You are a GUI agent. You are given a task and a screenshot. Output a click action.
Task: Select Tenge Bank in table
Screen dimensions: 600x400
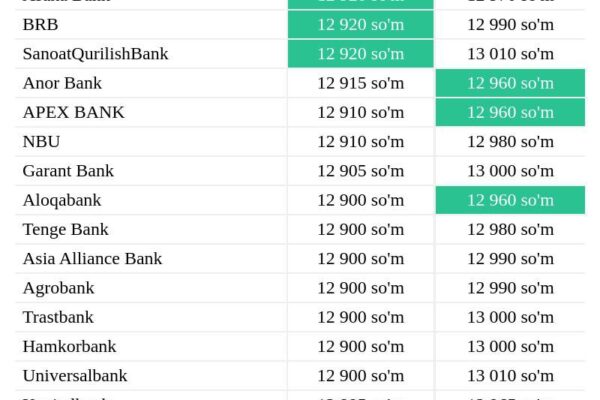[x=65, y=230]
